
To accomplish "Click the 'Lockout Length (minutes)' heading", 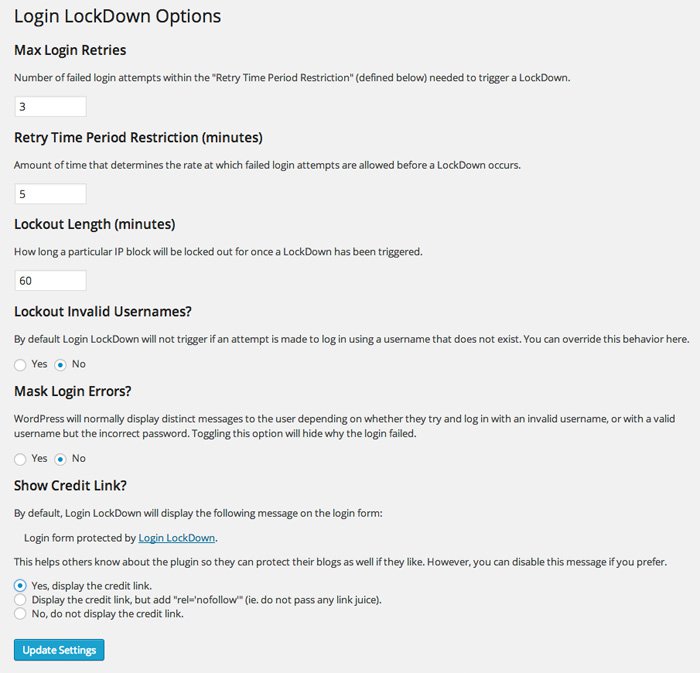I will (x=95, y=224).
